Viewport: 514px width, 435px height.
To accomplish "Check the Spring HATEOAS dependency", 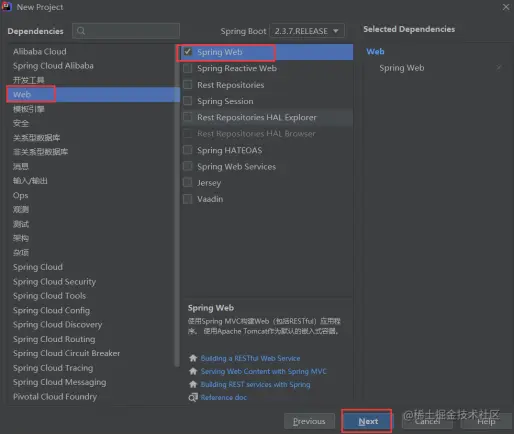I will pyautogui.click(x=188, y=150).
